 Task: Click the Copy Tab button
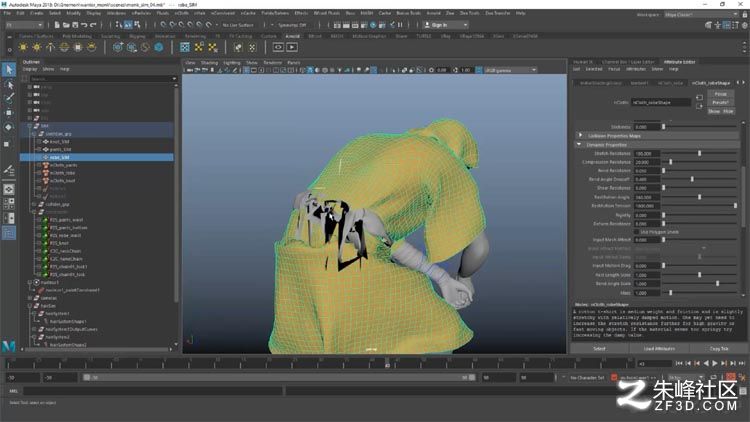(718, 349)
